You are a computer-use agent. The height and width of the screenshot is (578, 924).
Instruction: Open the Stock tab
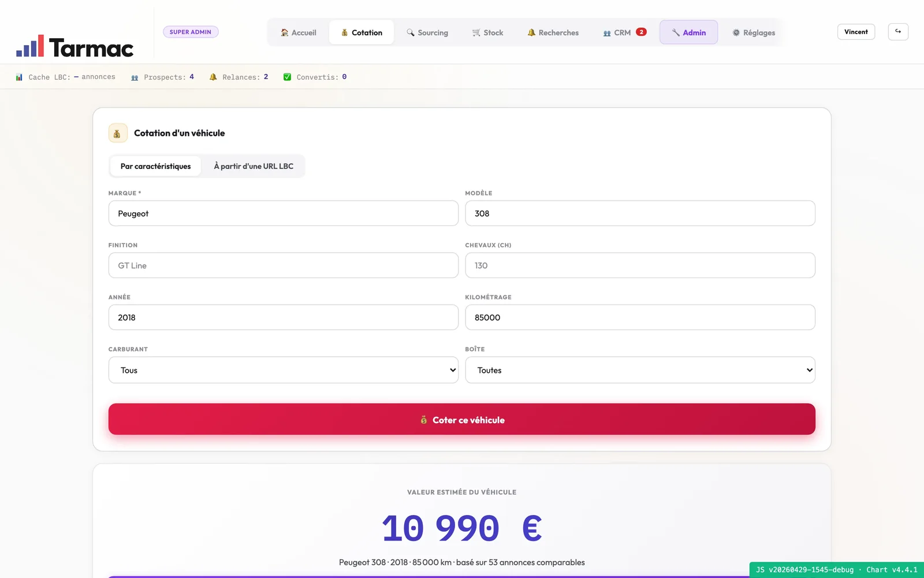coord(488,32)
